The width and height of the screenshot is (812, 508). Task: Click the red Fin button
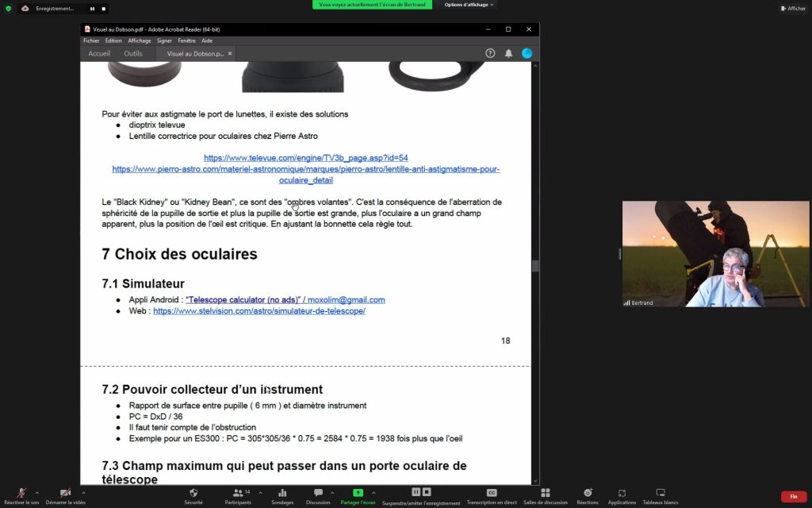(x=793, y=497)
